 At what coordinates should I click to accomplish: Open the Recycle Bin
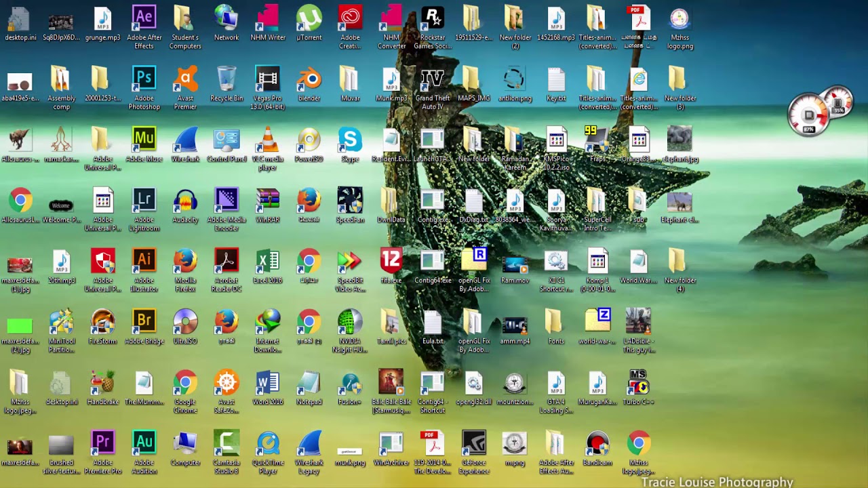[x=226, y=84]
